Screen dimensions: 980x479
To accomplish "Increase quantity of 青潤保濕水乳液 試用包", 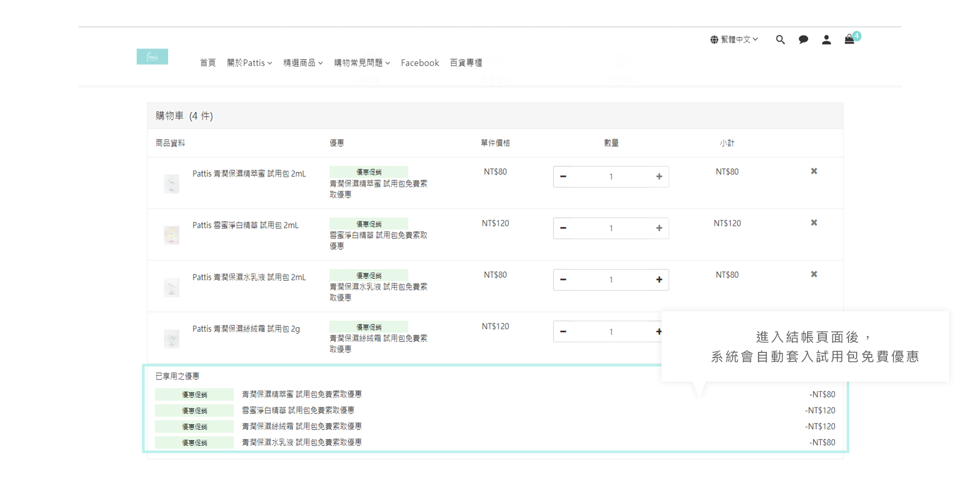I will (x=659, y=280).
